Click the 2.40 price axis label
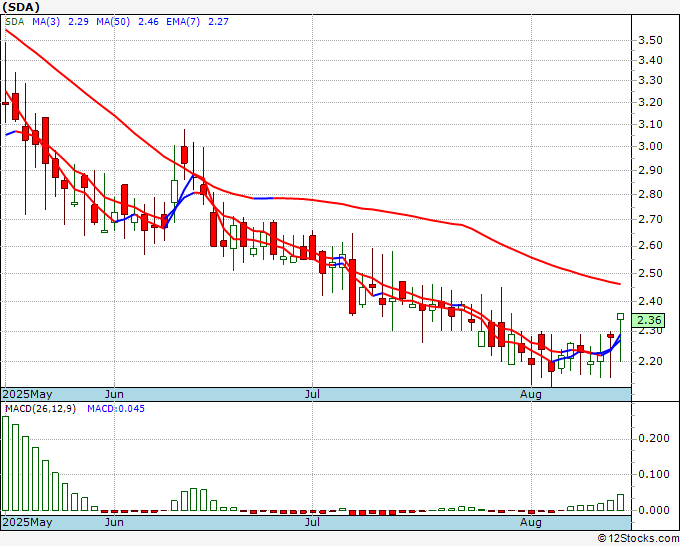Image resolution: width=680 pixels, height=546 pixels. [x=650, y=301]
